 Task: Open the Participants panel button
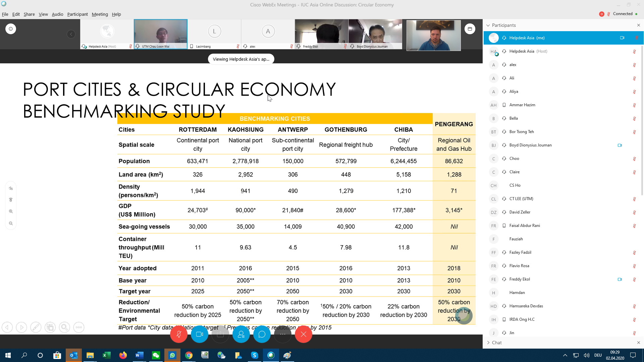241,334
